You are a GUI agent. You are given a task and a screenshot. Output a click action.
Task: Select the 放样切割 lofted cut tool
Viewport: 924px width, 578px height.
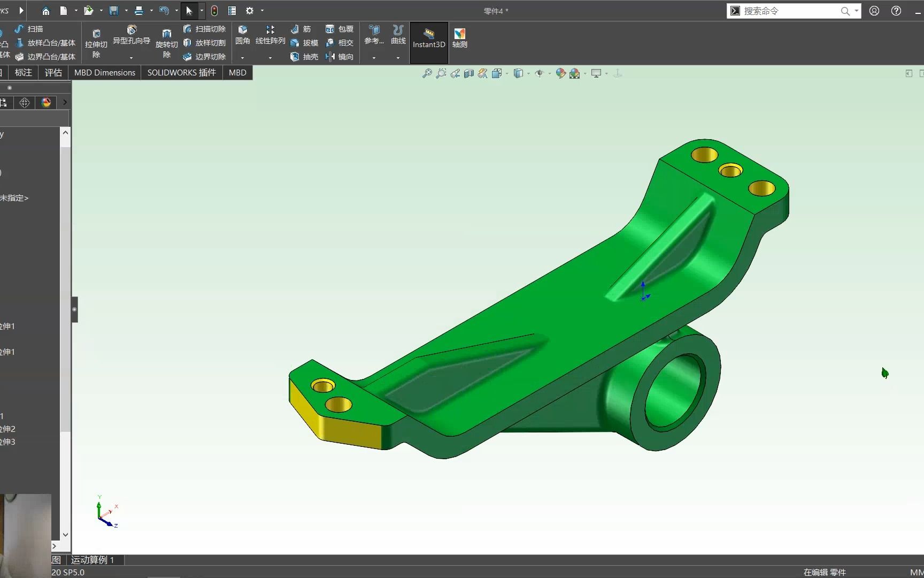click(204, 43)
